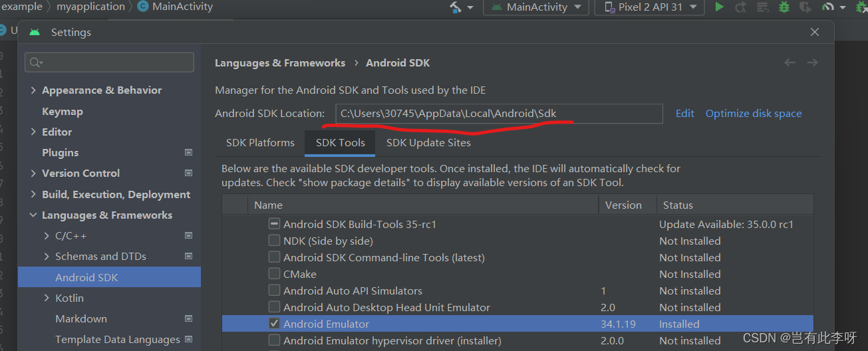Click the magnifier search history icon
Screen dimensions: 868x351
36,62
